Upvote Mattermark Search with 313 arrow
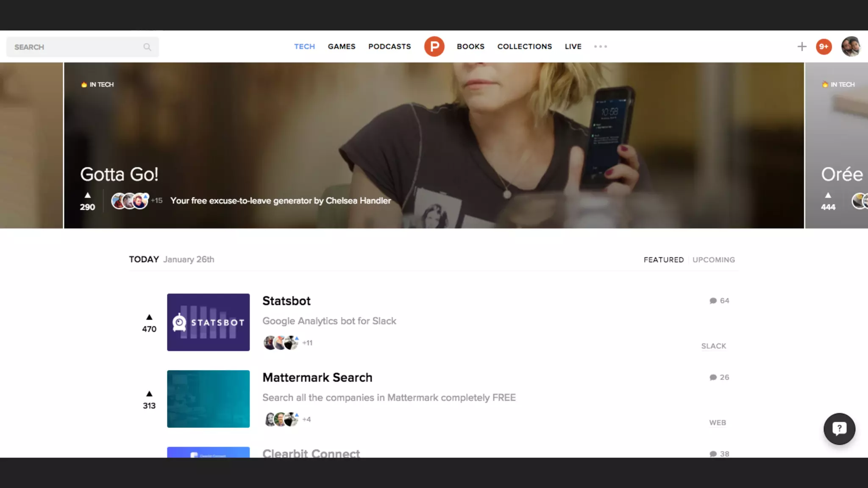868x488 pixels. [149, 394]
